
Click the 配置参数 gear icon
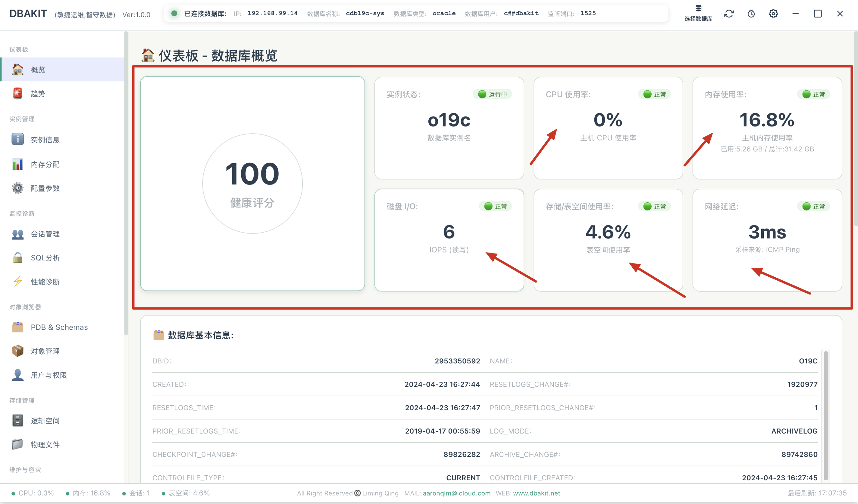[18, 188]
